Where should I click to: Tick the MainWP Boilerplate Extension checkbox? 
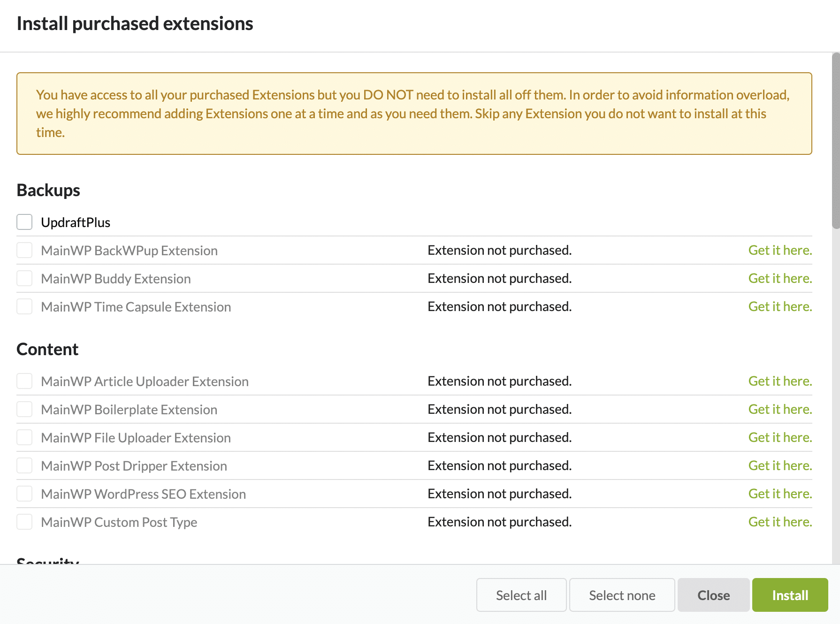pos(24,409)
